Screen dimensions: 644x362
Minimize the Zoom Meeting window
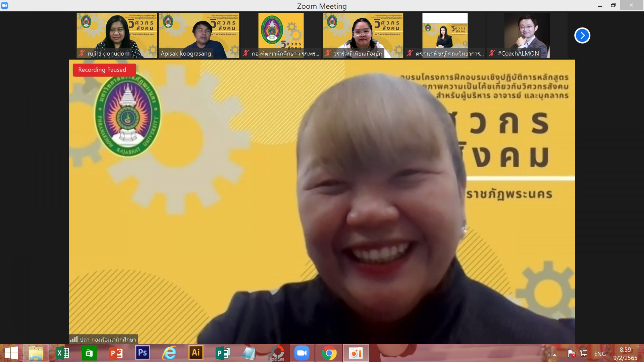click(600, 6)
